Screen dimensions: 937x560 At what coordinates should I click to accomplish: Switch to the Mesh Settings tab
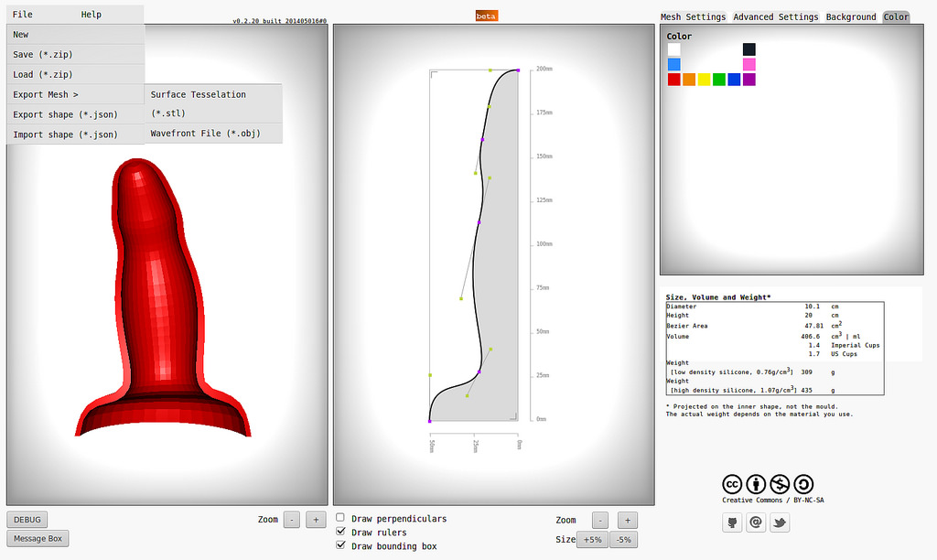tap(693, 17)
